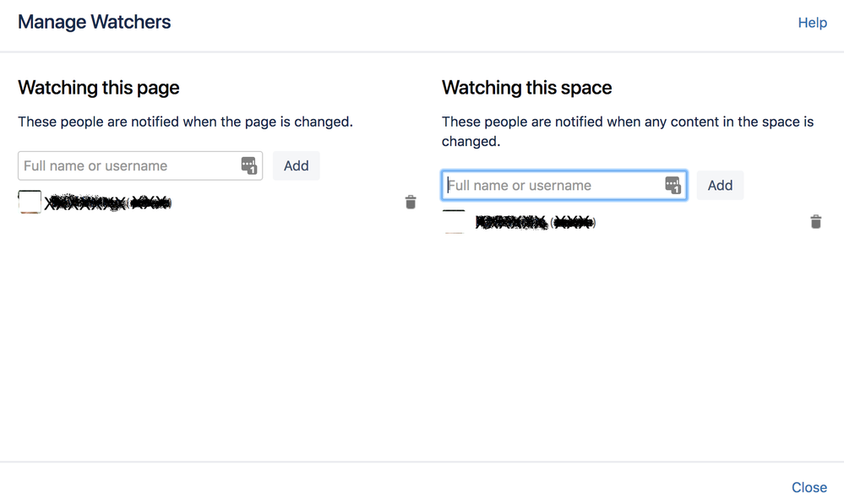Click the redacted page watcher name

tap(107, 203)
